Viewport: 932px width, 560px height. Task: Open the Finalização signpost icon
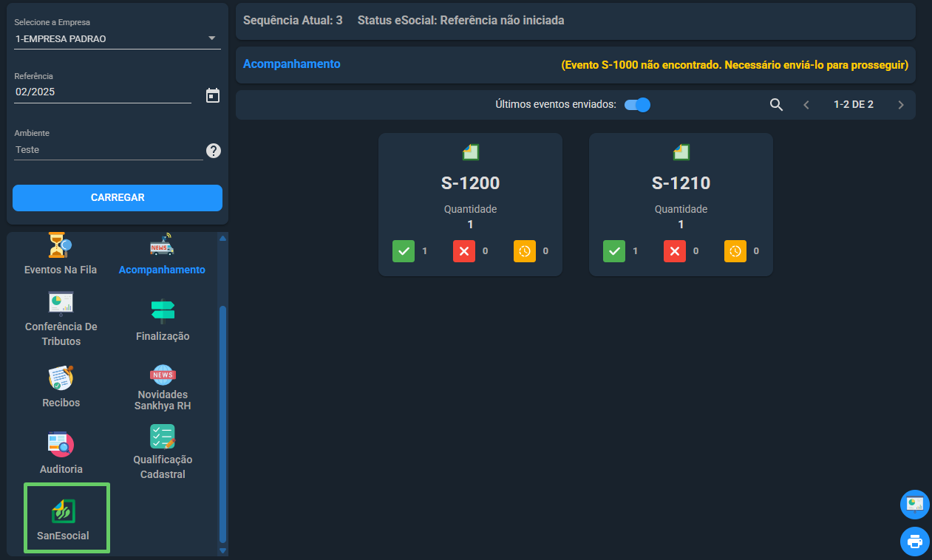[x=163, y=312]
